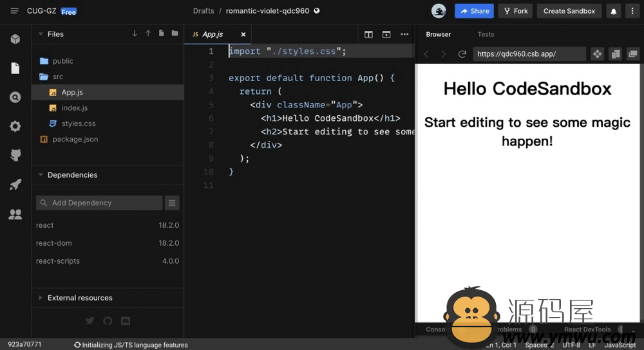Click the Discord icon at panel bottom
The width and height of the screenshot is (644, 350).
[x=126, y=321]
